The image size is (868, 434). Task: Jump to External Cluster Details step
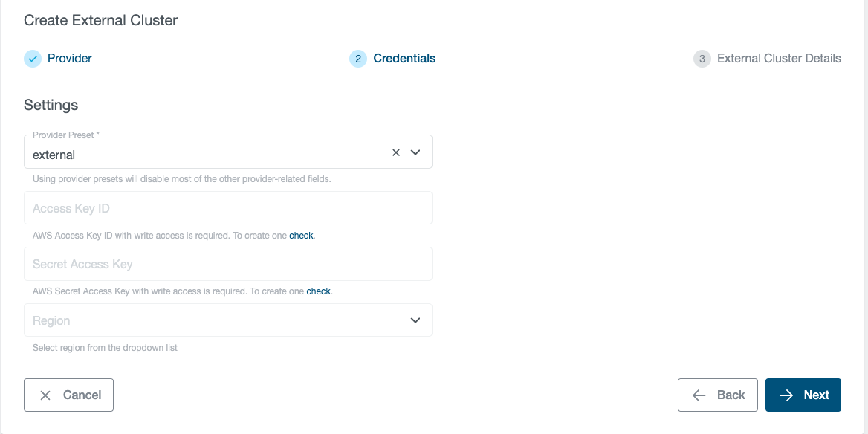pos(779,59)
